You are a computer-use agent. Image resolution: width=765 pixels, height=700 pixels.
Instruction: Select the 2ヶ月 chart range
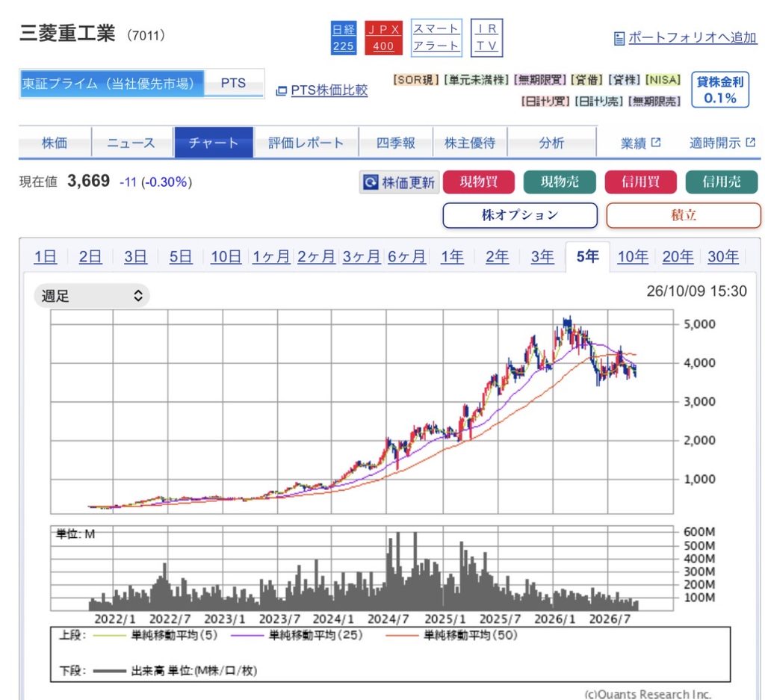(316, 256)
